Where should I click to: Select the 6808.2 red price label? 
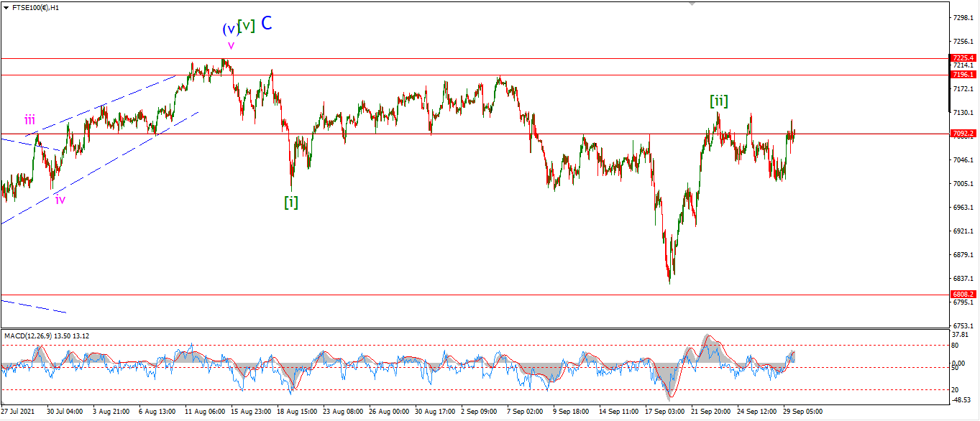[x=963, y=294]
